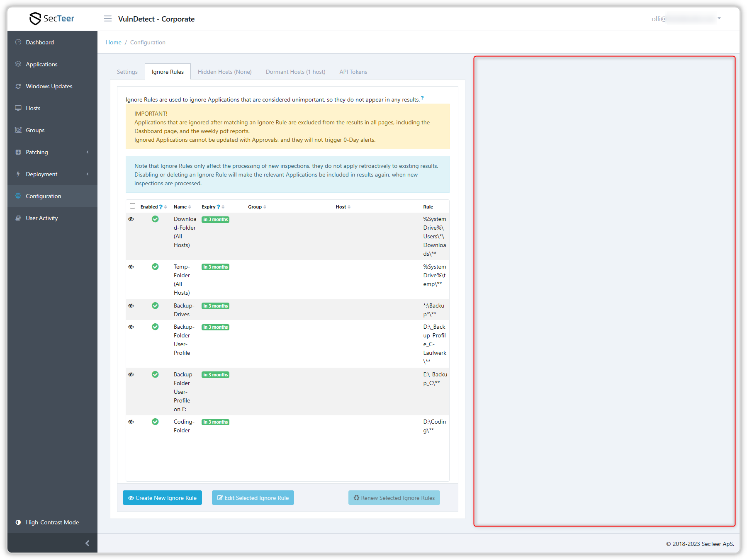Collapse the sidebar using bottom arrow
Screen dimensions: 747x560
click(87, 543)
